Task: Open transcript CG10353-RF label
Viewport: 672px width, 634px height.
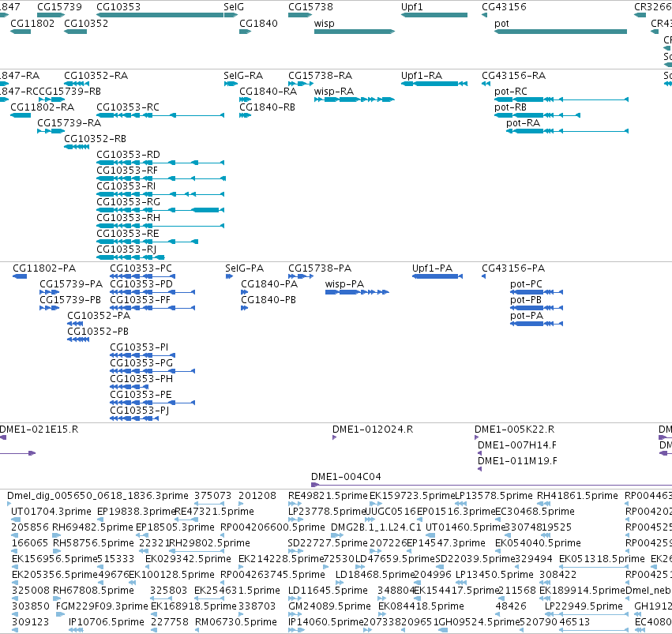Action: point(127,170)
